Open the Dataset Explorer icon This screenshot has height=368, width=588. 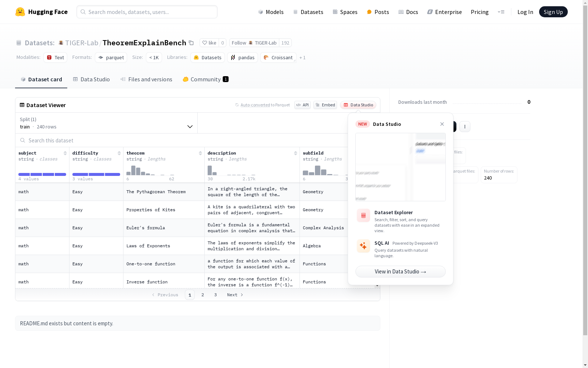(x=363, y=215)
